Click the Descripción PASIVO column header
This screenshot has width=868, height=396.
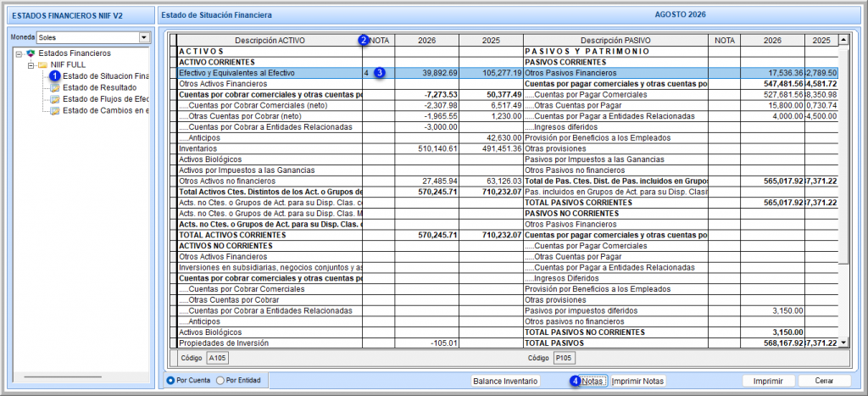[615, 41]
